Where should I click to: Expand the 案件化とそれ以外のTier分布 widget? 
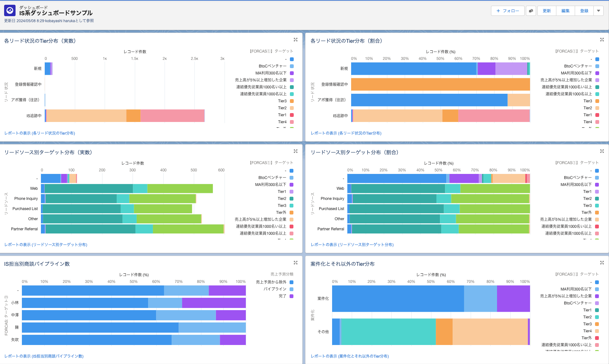pyautogui.click(x=602, y=263)
